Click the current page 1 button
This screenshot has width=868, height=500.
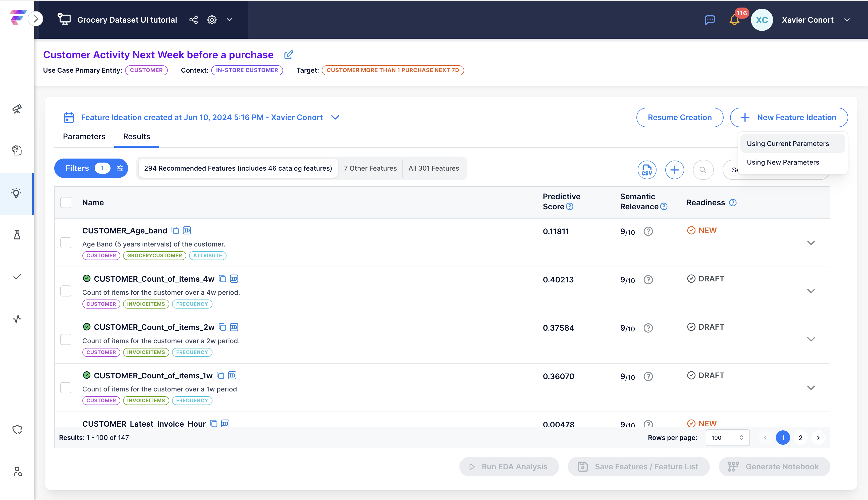(x=783, y=438)
